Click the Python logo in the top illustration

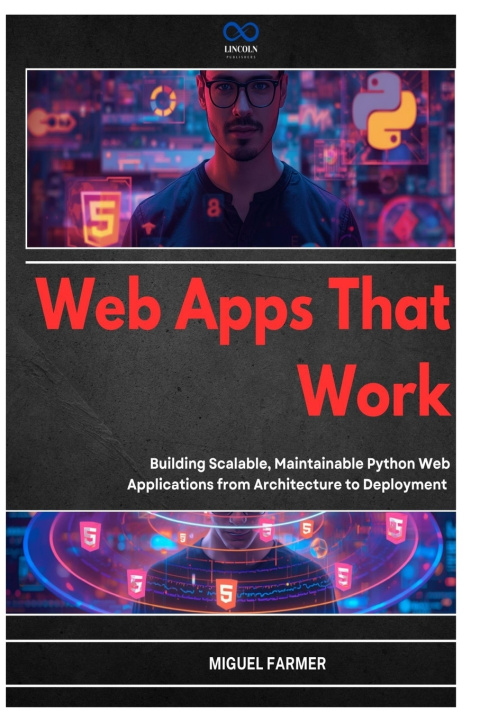coord(384,110)
